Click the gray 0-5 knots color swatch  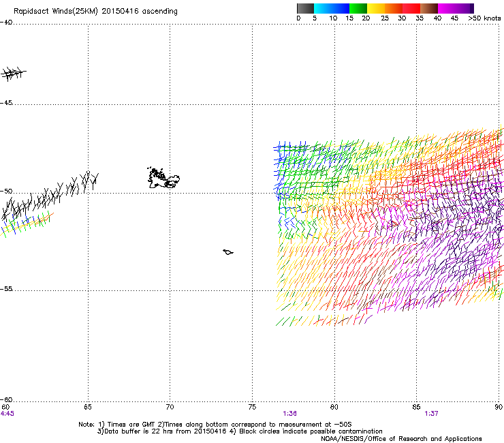click(x=305, y=8)
